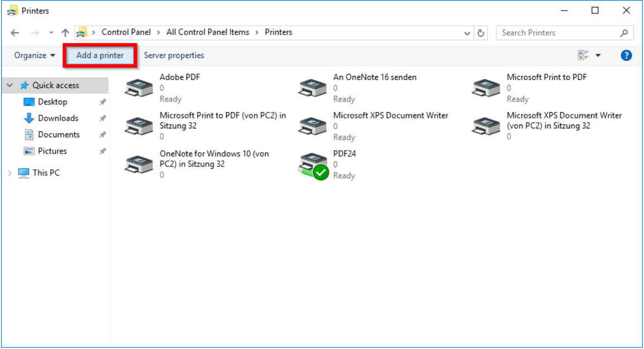Click the Back navigation arrow
644x349 pixels.
(15, 33)
